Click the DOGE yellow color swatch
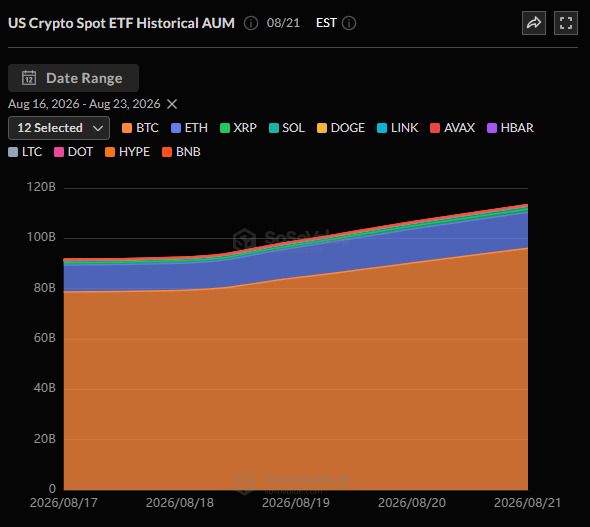This screenshot has height=527, width=590. 322,128
